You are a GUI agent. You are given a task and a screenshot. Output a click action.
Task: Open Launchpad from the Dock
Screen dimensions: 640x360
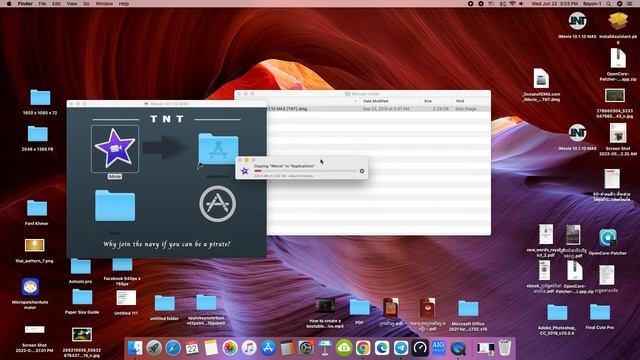(x=154, y=348)
